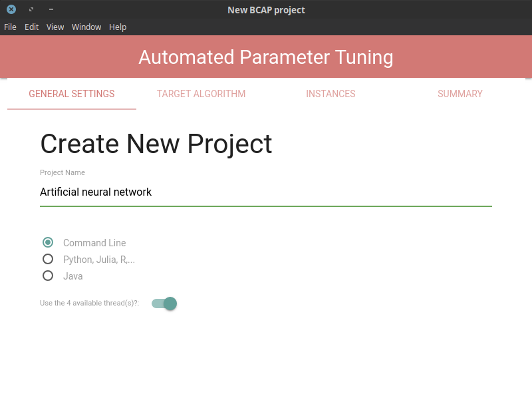Switch to the Target Algorithm tab

[x=201, y=94]
